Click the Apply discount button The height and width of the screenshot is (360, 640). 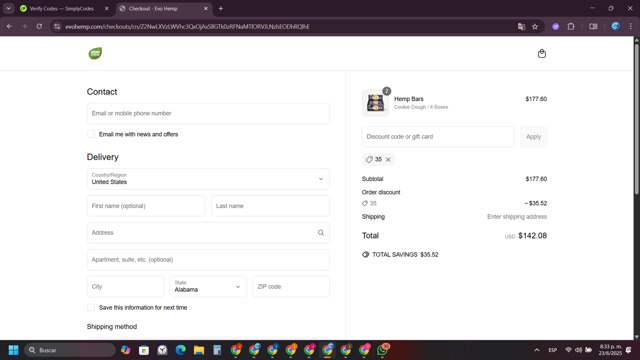533,137
